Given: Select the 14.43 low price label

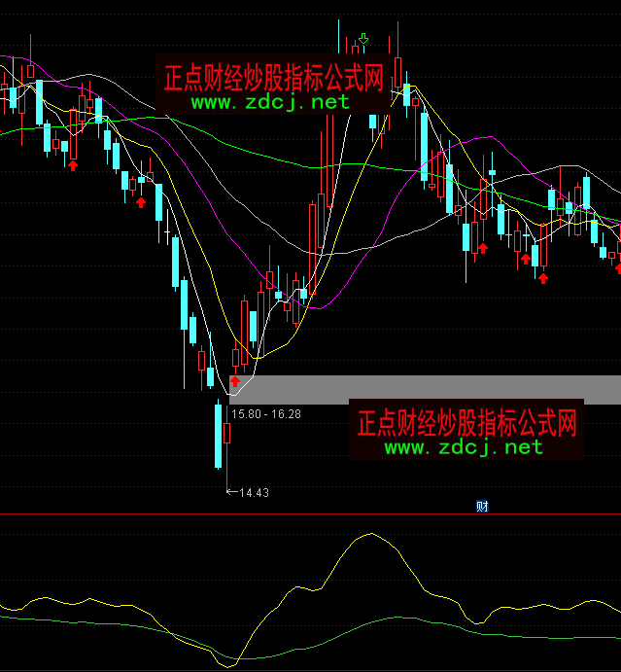Looking at the screenshot, I should click(253, 493).
